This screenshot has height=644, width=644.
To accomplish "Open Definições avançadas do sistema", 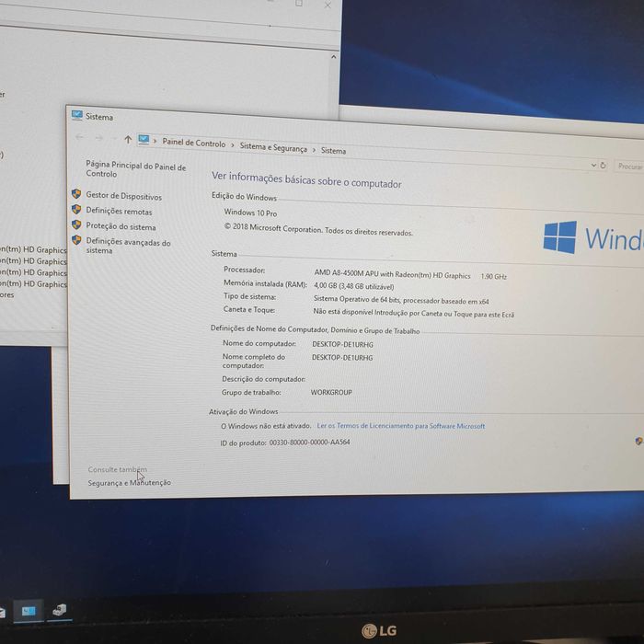I will pyautogui.click(x=128, y=246).
